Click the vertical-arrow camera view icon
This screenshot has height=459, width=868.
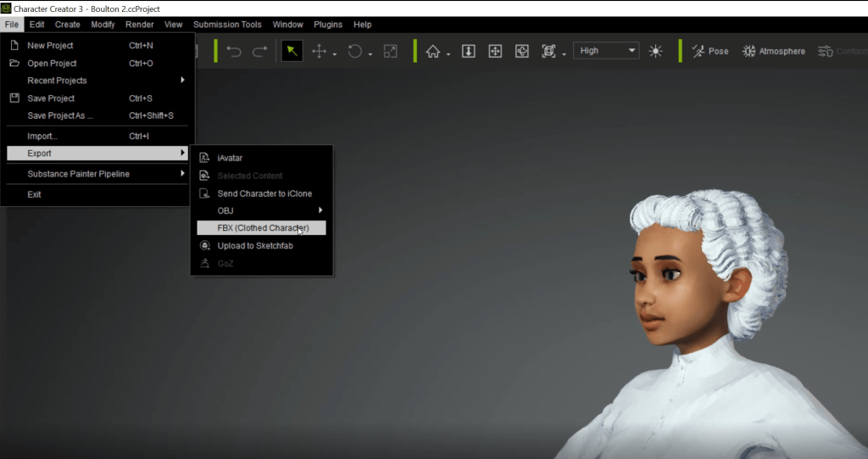tap(468, 51)
